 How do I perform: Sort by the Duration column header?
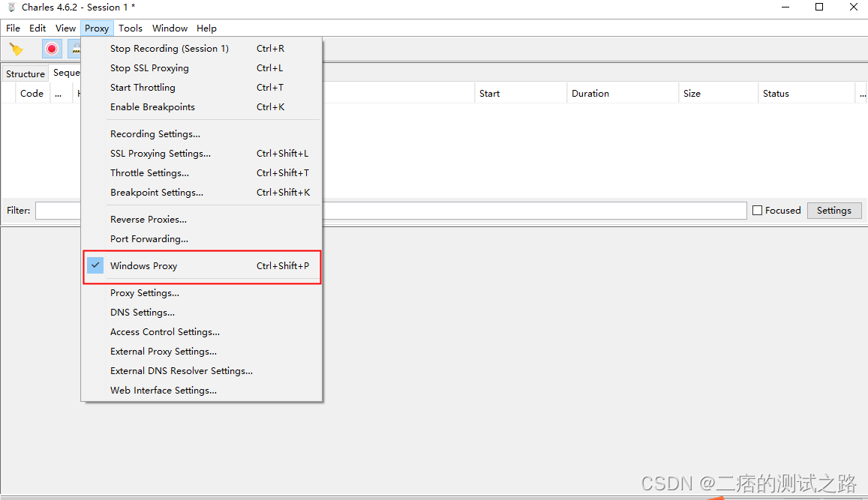[x=623, y=94]
